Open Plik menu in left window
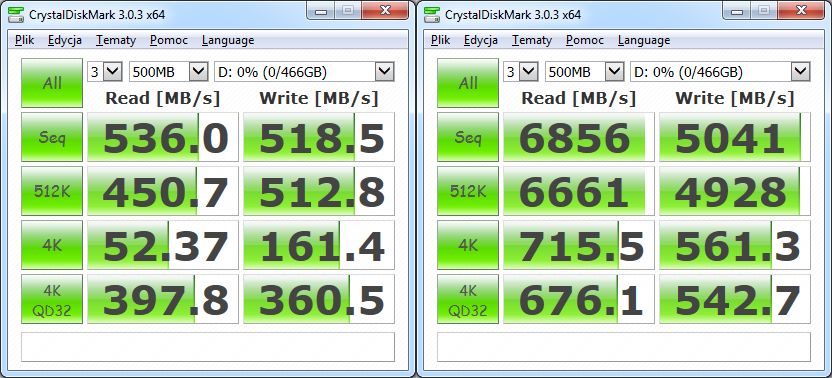832x378 pixels. click(25, 40)
